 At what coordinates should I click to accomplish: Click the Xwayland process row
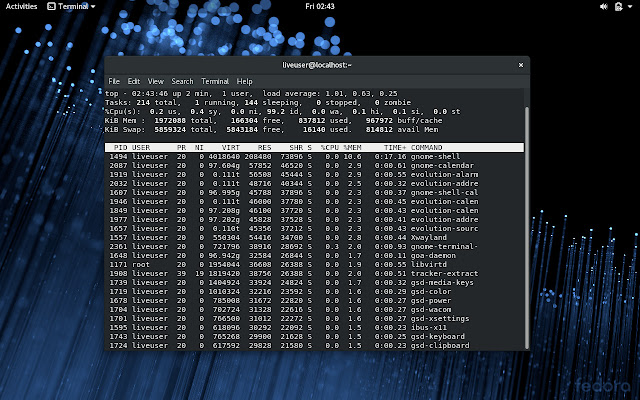(x=314, y=237)
